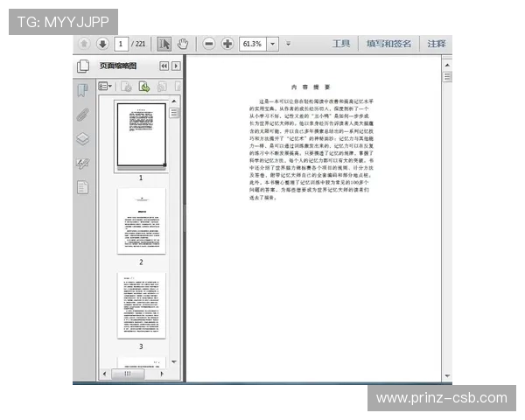Select page 1 thumbnail
The width and height of the screenshot is (525, 420).
(x=141, y=135)
